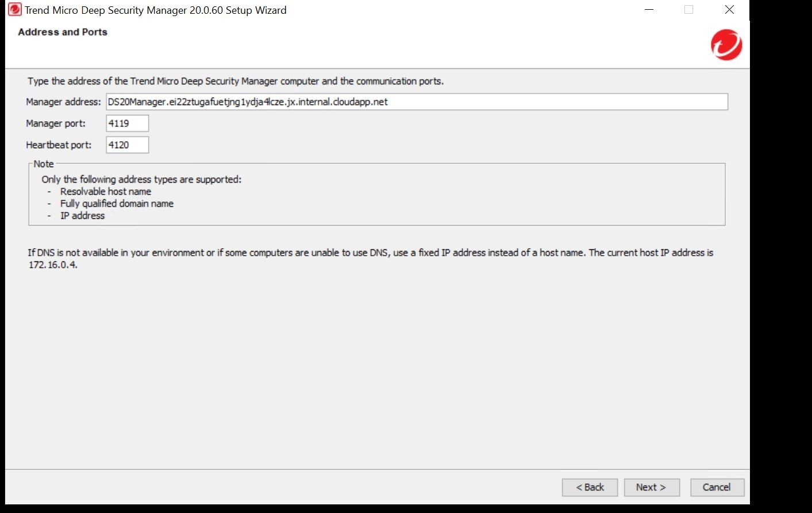Image resolution: width=812 pixels, height=513 pixels.
Task: Click the window title "Trend Micro Deep Security Manager 20.0.60 Setup Wizard"
Action: tap(155, 10)
